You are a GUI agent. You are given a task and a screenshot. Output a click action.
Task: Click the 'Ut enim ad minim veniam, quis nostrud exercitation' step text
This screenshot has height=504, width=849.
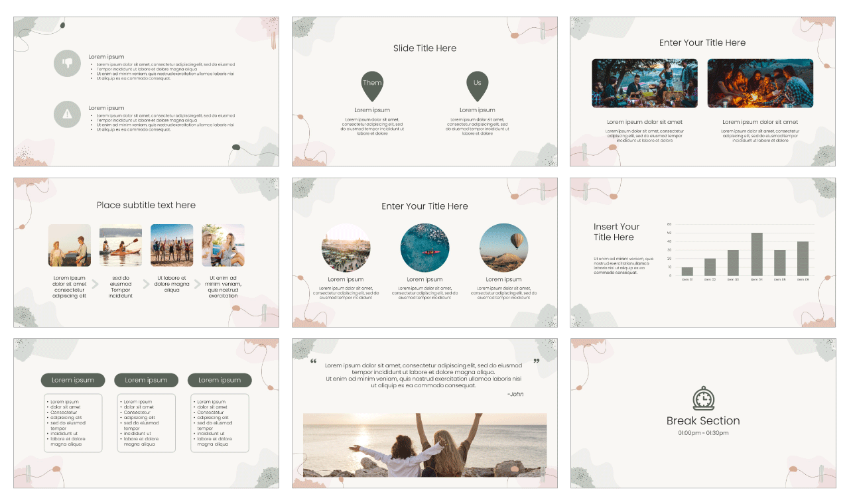[223, 287]
